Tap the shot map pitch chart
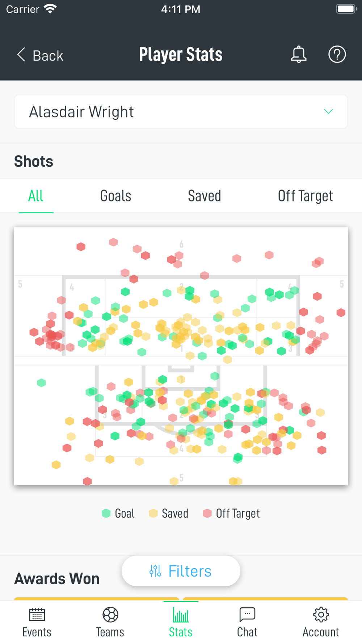Screen dimensions: 362x644 point(181,356)
